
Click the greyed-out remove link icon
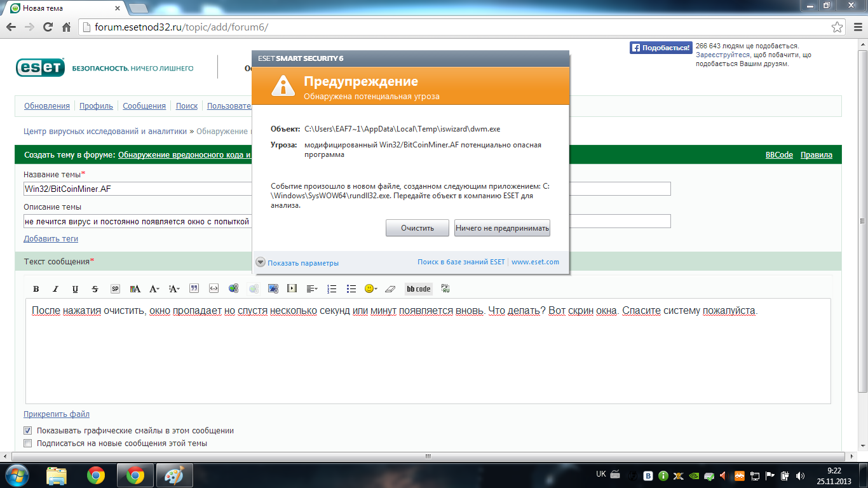254,288
